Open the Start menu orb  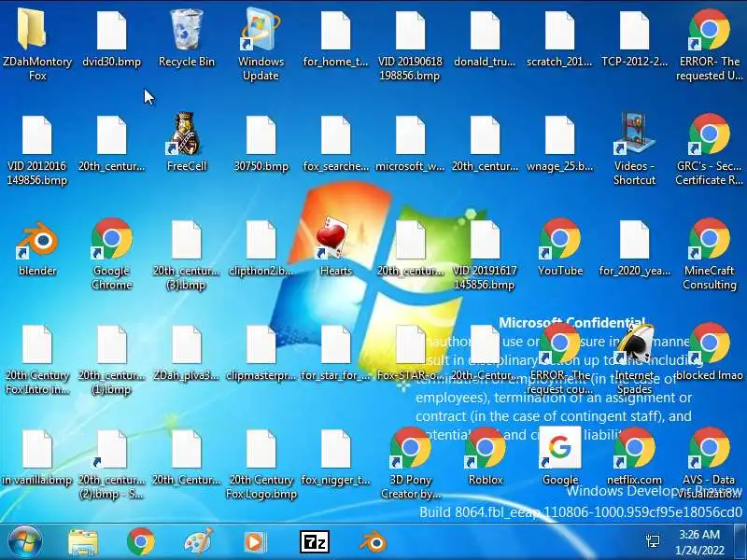pos(24,542)
